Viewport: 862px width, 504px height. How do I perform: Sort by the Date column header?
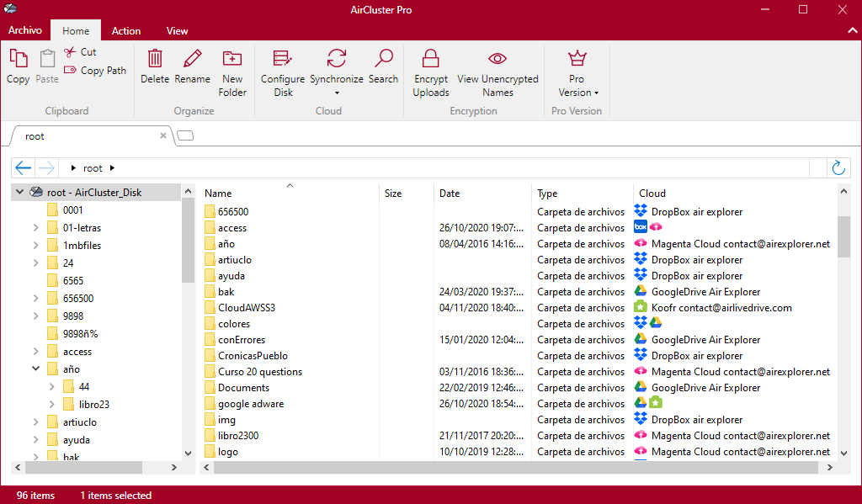pos(450,194)
